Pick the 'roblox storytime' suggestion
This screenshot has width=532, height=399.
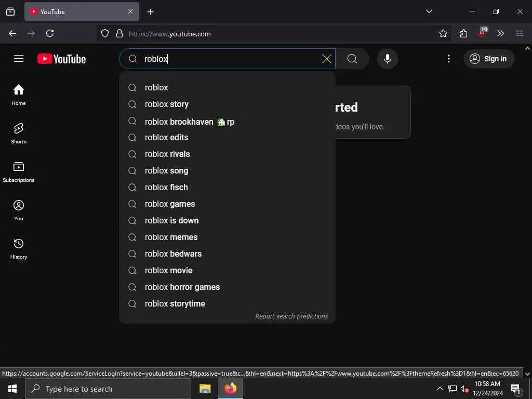[228, 303]
